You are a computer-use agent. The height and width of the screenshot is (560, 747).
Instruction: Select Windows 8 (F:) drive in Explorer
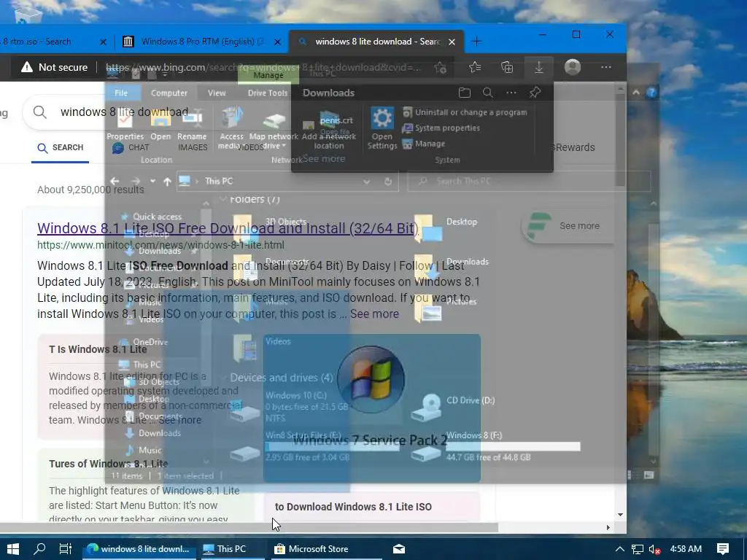click(495, 446)
